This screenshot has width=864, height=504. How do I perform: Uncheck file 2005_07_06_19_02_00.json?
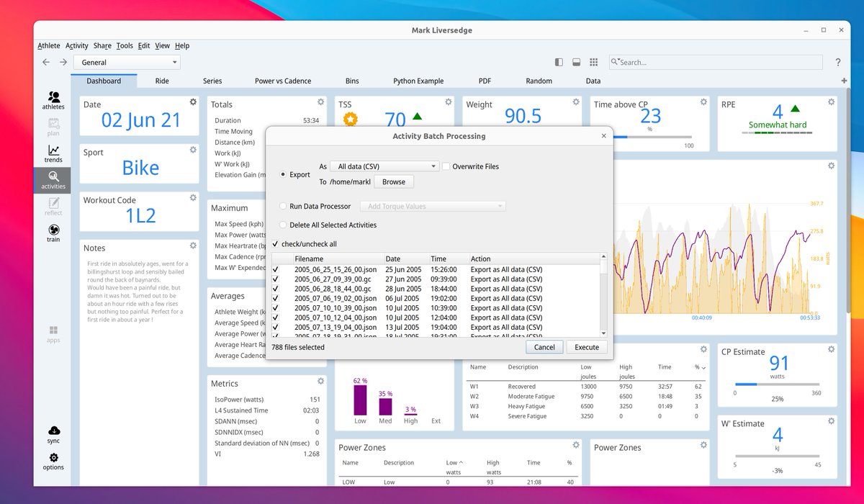coord(275,298)
